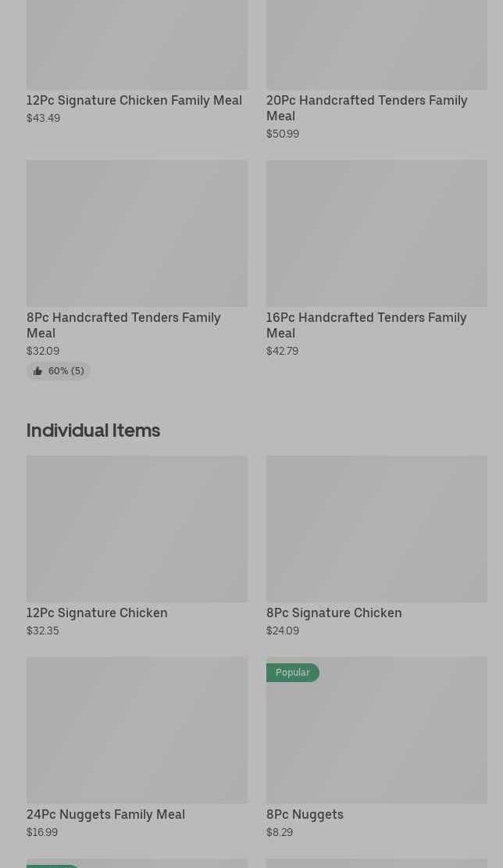Click the $8.29 price under 8Pc Nuggets
503x868 pixels.
click(x=280, y=833)
